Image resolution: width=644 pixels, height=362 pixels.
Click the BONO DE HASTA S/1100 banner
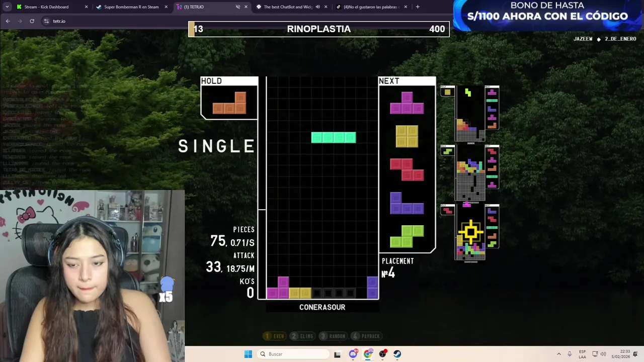pyautogui.click(x=548, y=15)
